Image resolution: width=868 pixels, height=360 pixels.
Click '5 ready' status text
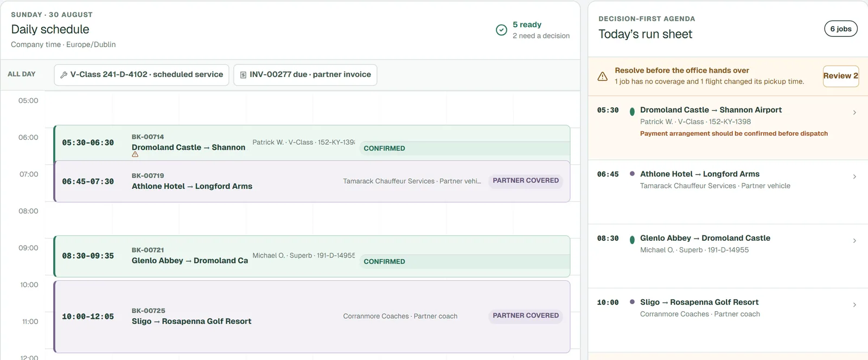tap(527, 24)
